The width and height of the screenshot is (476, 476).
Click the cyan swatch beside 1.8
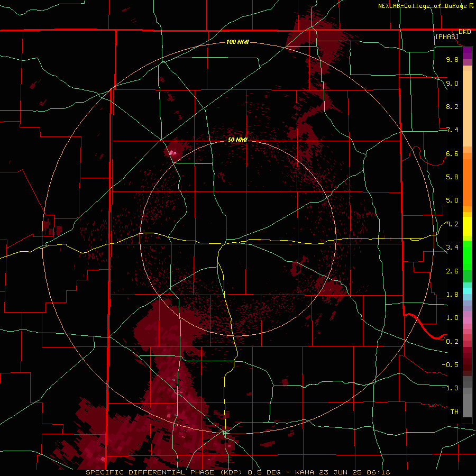pos(467,291)
